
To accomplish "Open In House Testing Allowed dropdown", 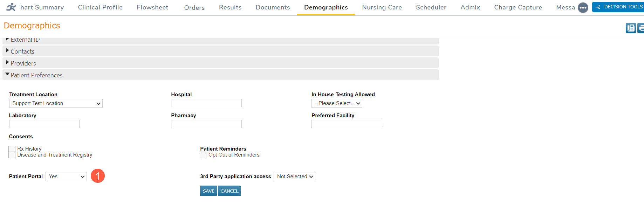I will tap(337, 103).
